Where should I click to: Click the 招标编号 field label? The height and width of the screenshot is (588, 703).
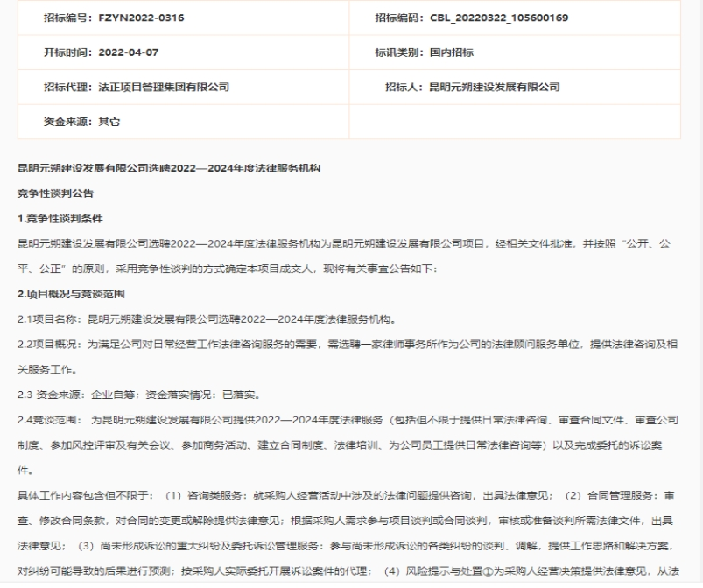[x=68, y=18]
